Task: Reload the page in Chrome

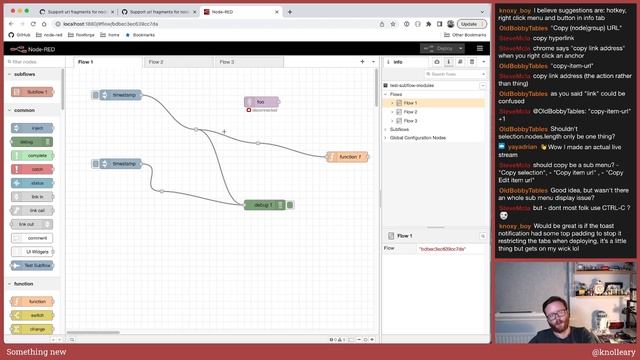Action: (33, 24)
